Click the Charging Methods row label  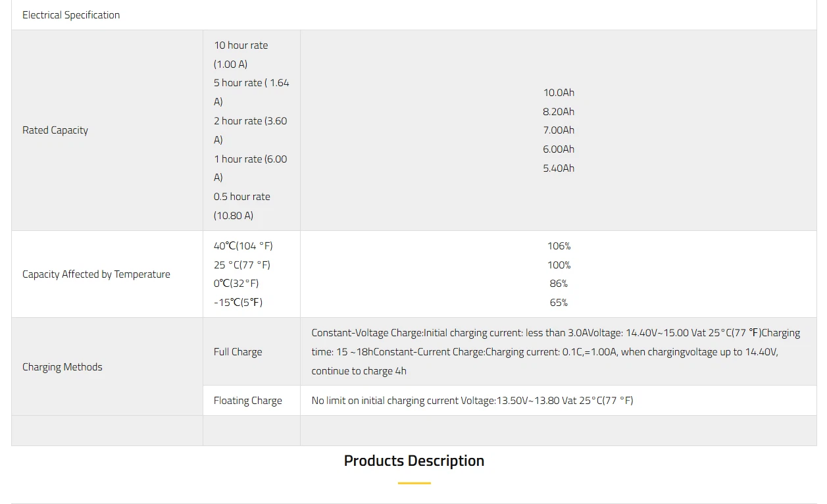[x=63, y=367]
